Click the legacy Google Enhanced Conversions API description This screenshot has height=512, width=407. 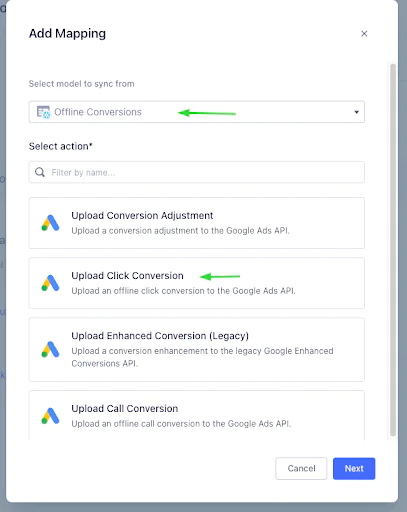pyautogui.click(x=202, y=357)
